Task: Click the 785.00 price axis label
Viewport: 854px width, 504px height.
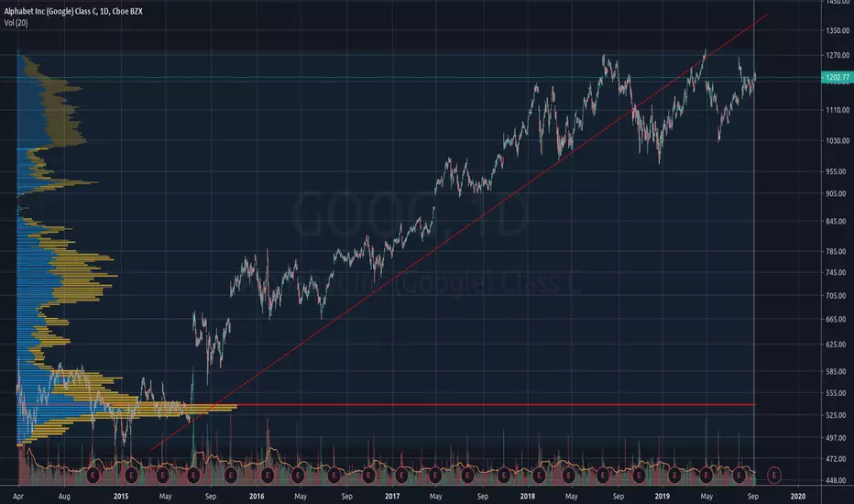Action: 838,251
